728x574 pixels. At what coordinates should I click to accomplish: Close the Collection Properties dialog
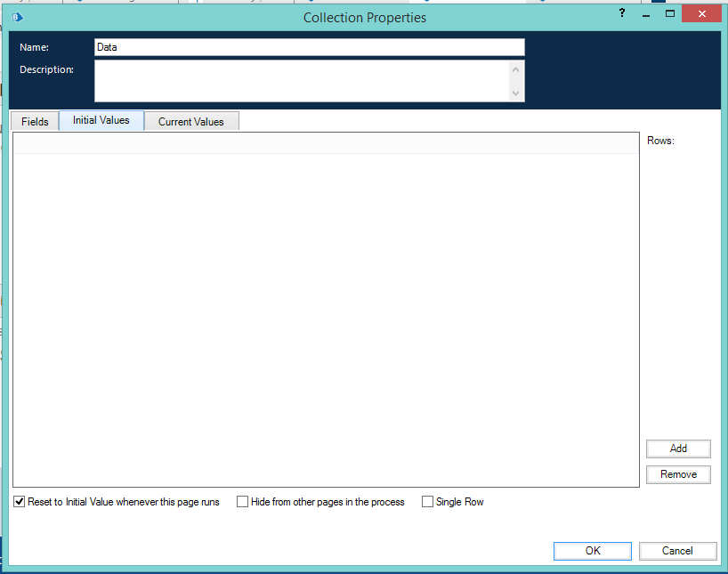click(701, 14)
